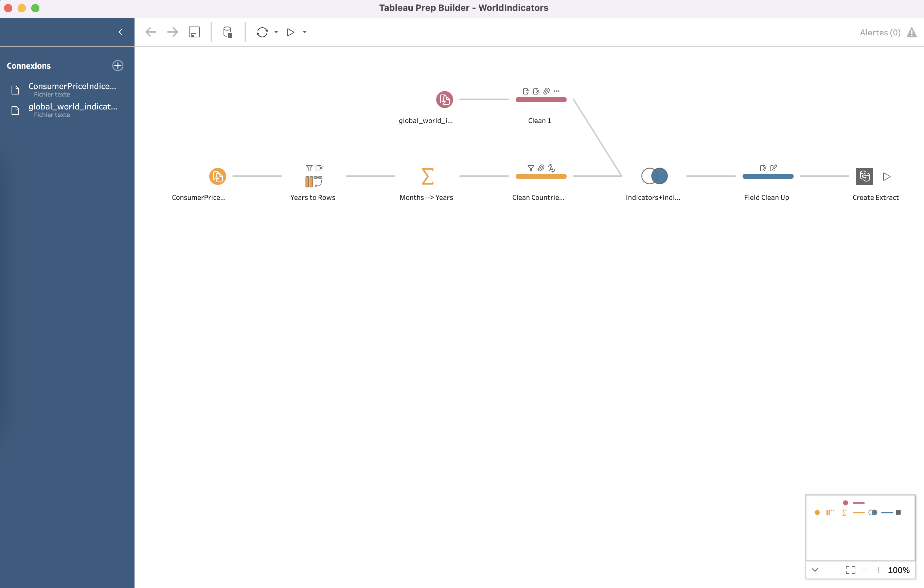Viewport: 924px width, 588px height.
Task: Click the Clean 1 step label
Action: pos(539,121)
